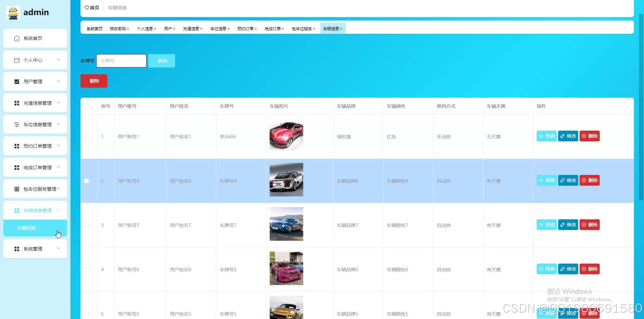Click 删除 for row 车牌号7

point(589,225)
